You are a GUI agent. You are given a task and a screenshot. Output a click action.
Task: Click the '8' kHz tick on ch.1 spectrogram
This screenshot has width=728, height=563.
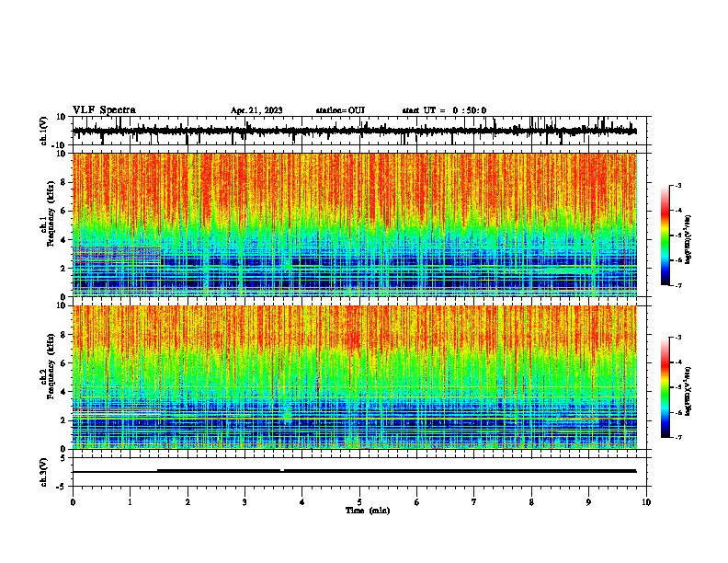pos(64,182)
